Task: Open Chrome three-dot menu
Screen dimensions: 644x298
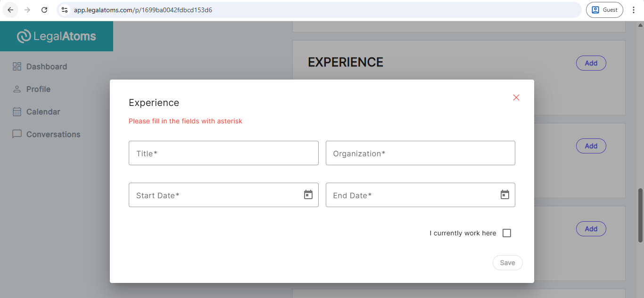Action: coord(634,9)
